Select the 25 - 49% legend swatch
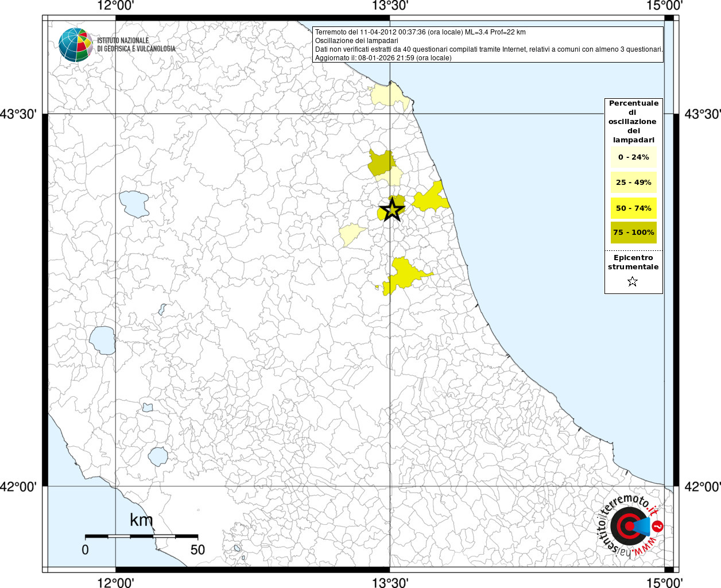Screen dimensions: 721x588 (x=633, y=183)
